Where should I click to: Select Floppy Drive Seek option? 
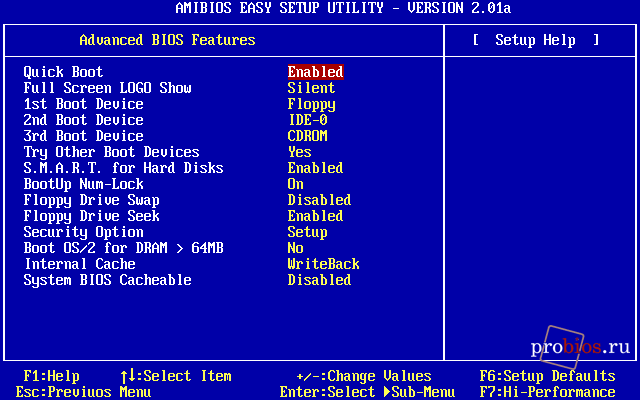(91, 216)
